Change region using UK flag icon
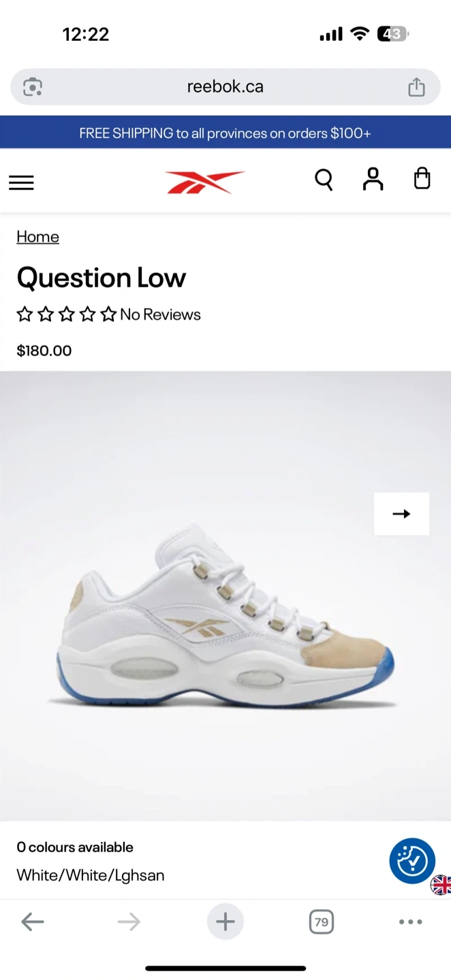 (x=441, y=885)
